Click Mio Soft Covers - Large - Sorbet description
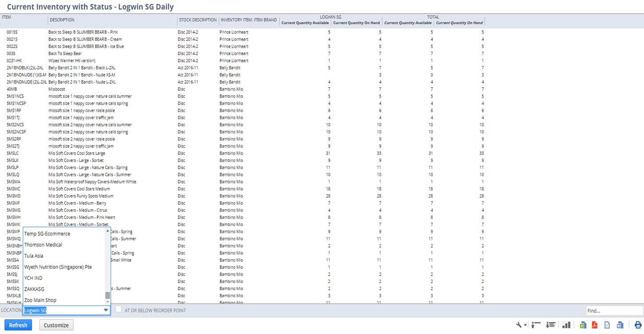The image size is (644, 334). pyautogui.click(x=77, y=160)
